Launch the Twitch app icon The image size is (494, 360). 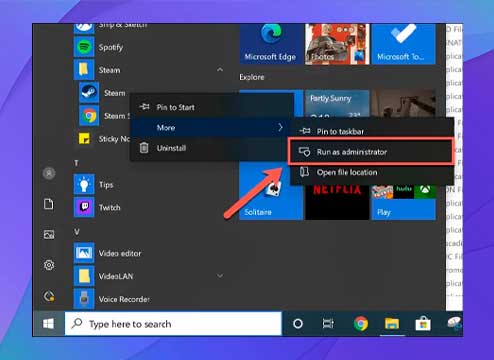click(84, 207)
